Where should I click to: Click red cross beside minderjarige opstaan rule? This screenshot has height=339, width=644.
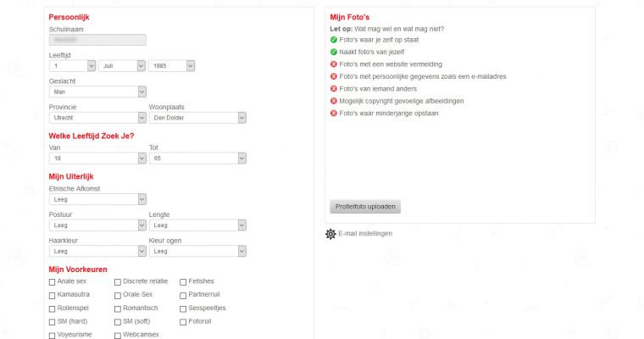coord(334,113)
